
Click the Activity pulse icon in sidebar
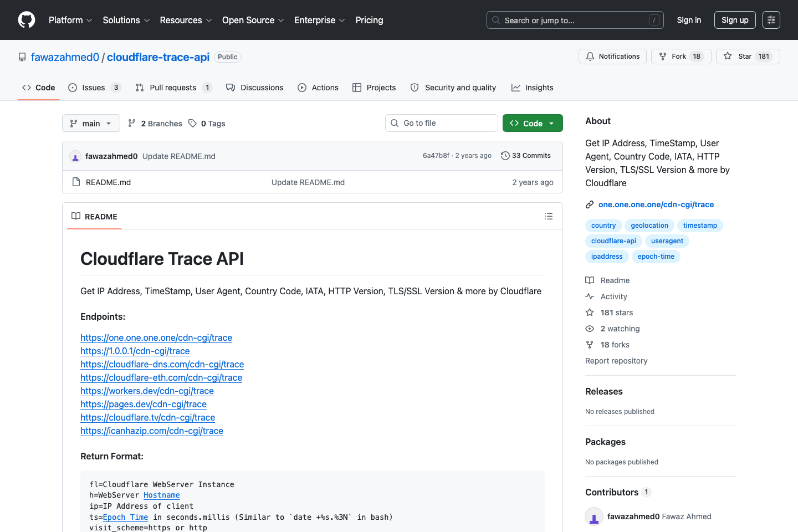590,296
